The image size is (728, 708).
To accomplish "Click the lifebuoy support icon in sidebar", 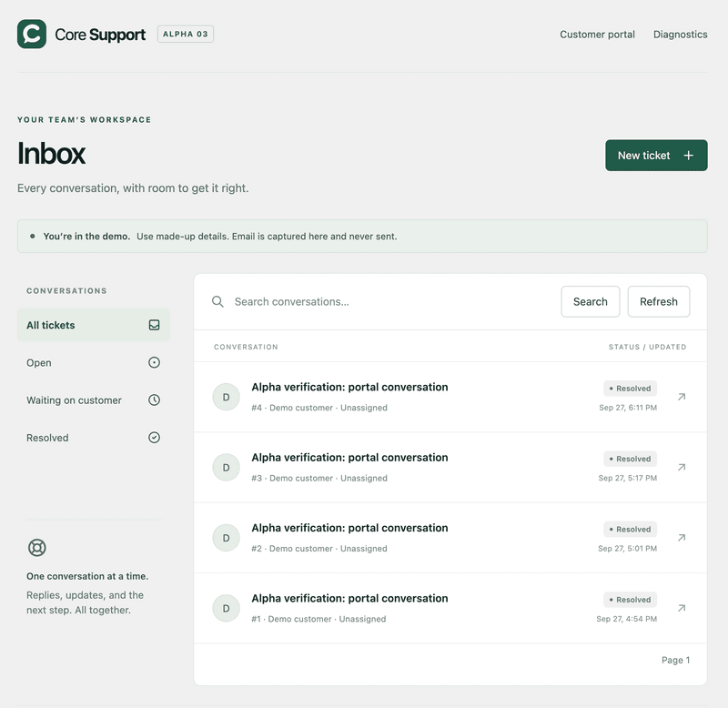I will coord(37,548).
